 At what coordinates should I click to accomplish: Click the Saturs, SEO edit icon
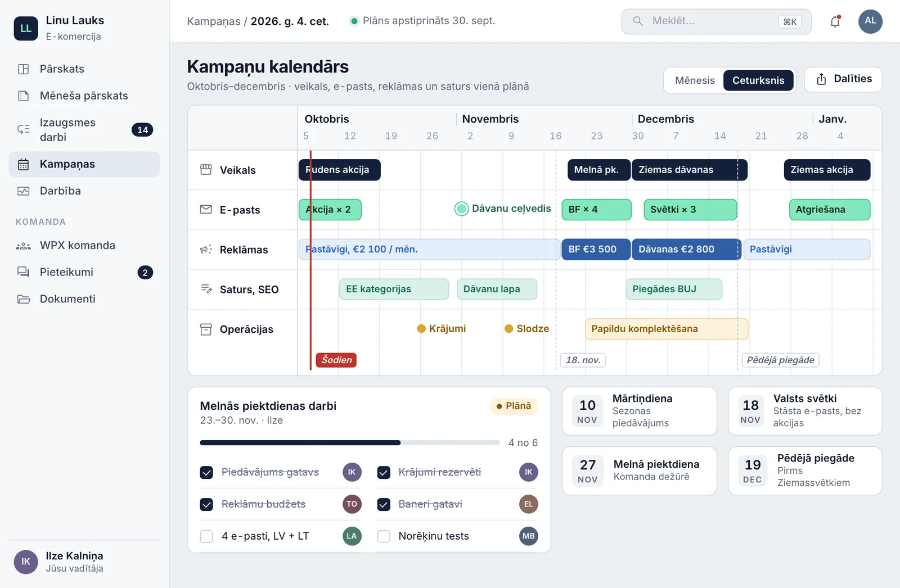(x=206, y=289)
